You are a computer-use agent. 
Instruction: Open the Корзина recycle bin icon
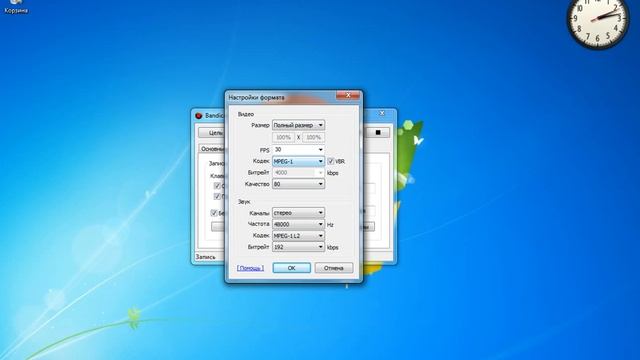click(x=16, y=7)
